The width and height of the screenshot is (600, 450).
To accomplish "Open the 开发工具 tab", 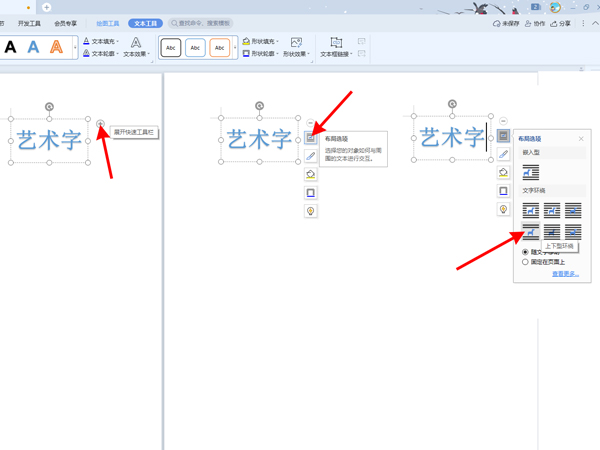I will pos(29,23).
